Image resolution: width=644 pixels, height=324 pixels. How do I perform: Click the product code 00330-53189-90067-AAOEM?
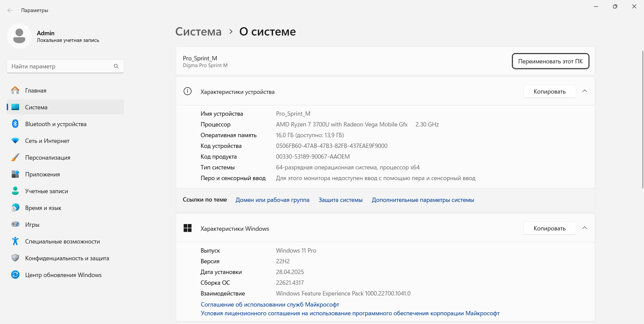(x=313, y=157)
